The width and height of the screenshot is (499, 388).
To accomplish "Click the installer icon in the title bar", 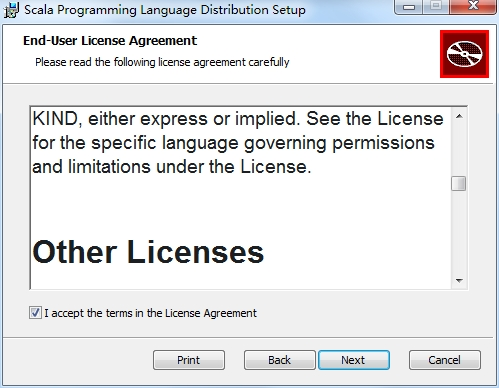I will click(11, 10).
